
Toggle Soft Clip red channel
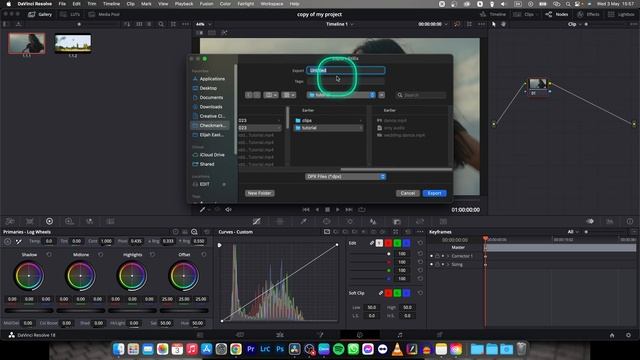pos(388,293)
